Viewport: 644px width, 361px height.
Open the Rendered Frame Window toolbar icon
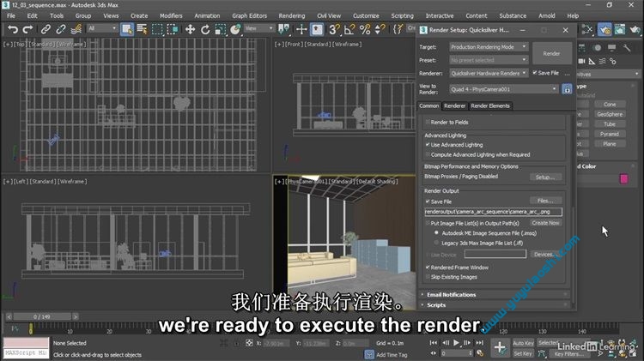coord(620,29)
